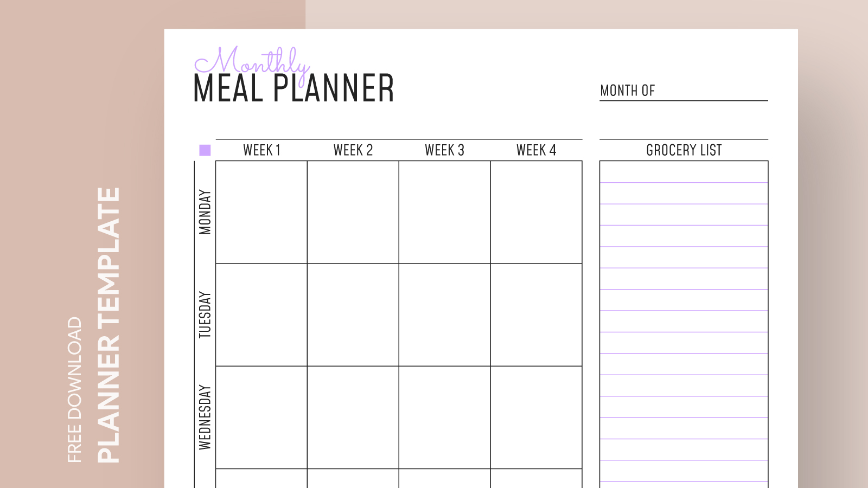Select the WEEK 3 column header

[445, 150]
